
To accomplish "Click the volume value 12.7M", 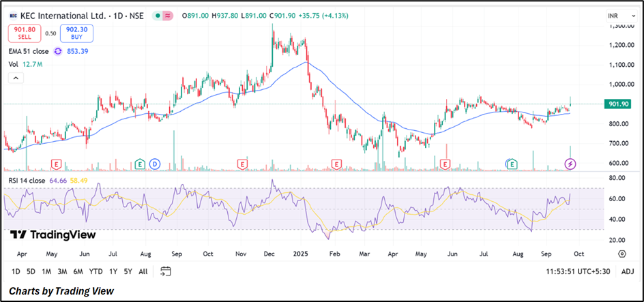I will tap(33, 64).
